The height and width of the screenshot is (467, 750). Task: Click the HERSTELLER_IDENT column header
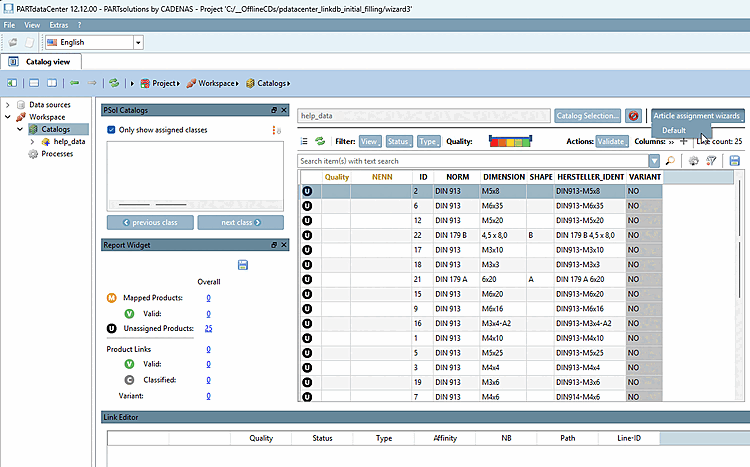[590, 177]
